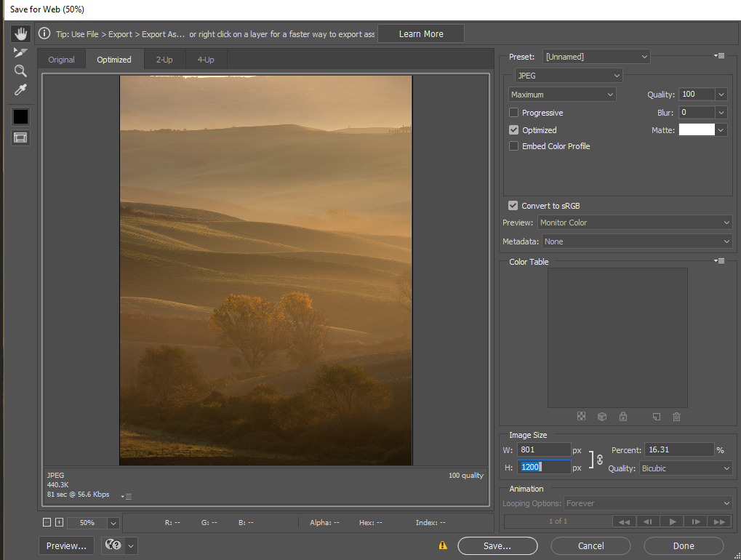Toggle slices visibility icon
The height and width of the screenshot is (560, 741).
pyautogui.click(x=20, y=137)
